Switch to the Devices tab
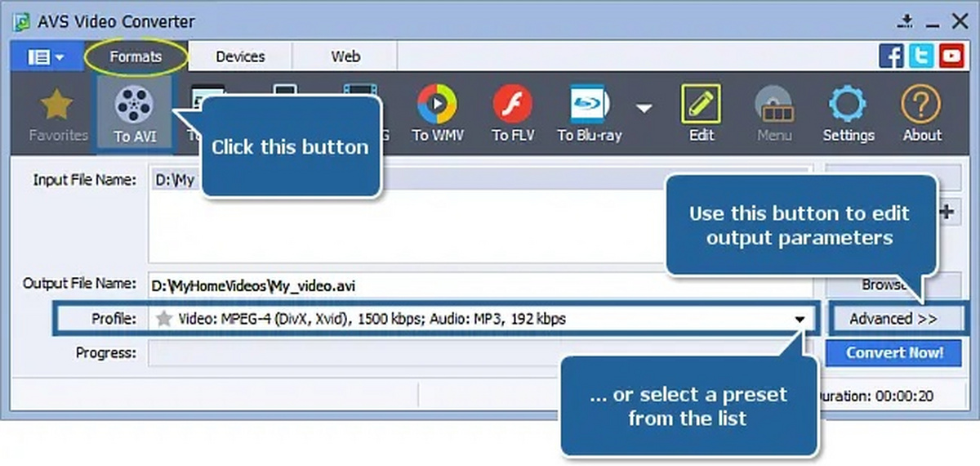The image size is (980, 466). (x=240, y=56)
